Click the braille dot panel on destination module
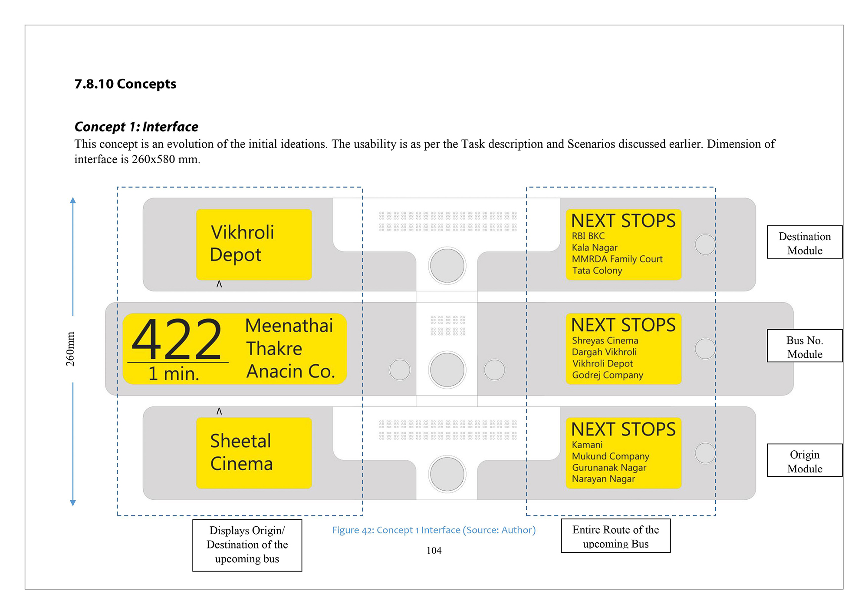Viewport: 868px width, 614px height. coord(447,221)
